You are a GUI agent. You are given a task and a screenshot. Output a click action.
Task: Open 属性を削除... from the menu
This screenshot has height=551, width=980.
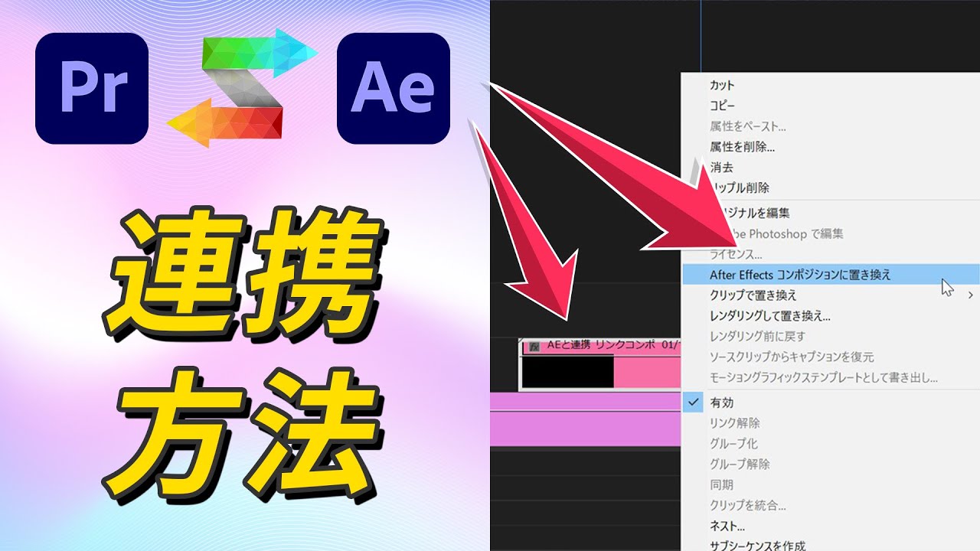click(742, 147)
